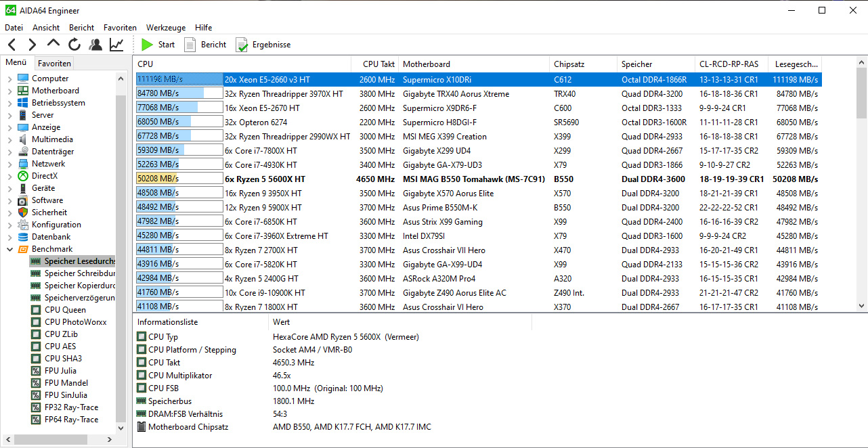
Task: Click the line graph toolbar icon
Action: tap(116, 45)
